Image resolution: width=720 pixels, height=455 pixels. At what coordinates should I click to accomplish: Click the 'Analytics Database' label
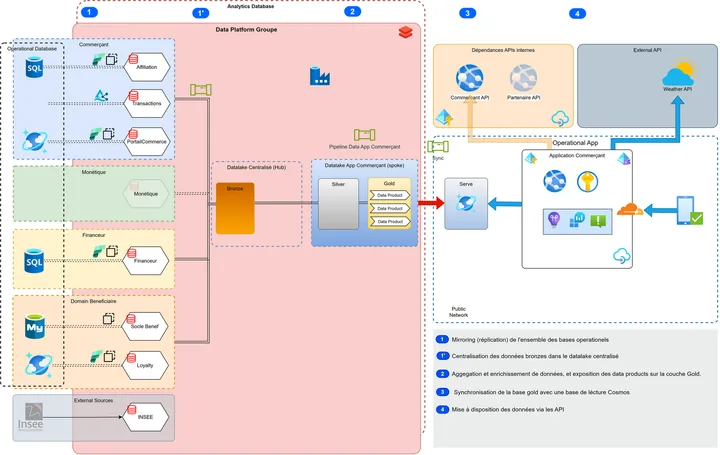(x=251, y=6)
